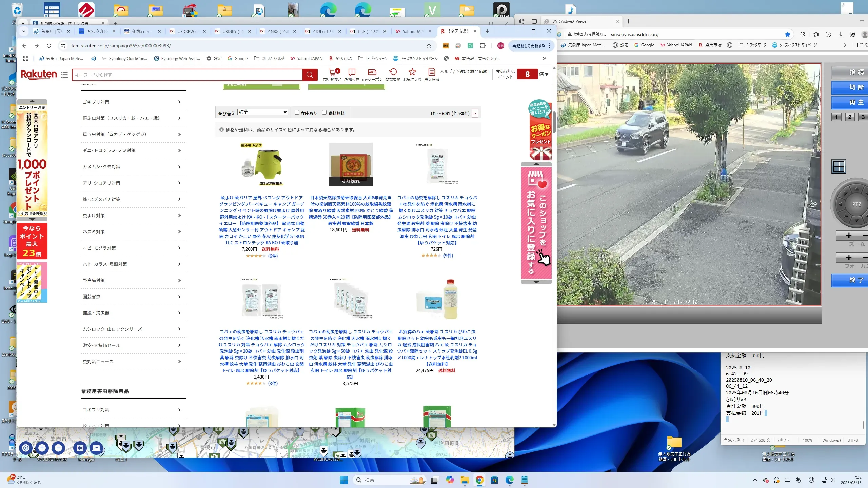Bookmark page with Chrome star icon
Image resolution: width=868 pixels, height=488 pixels.
click(x=429, y=46)
